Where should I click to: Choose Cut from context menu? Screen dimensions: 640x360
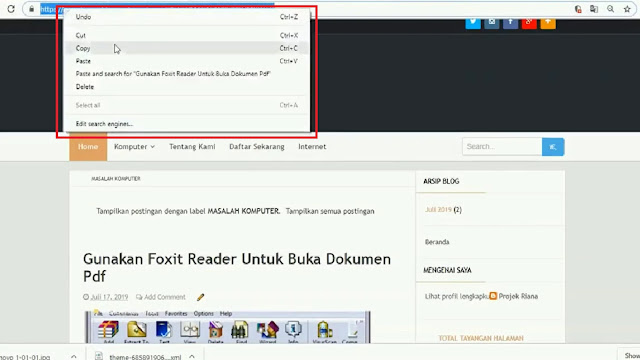click(187, 36)
